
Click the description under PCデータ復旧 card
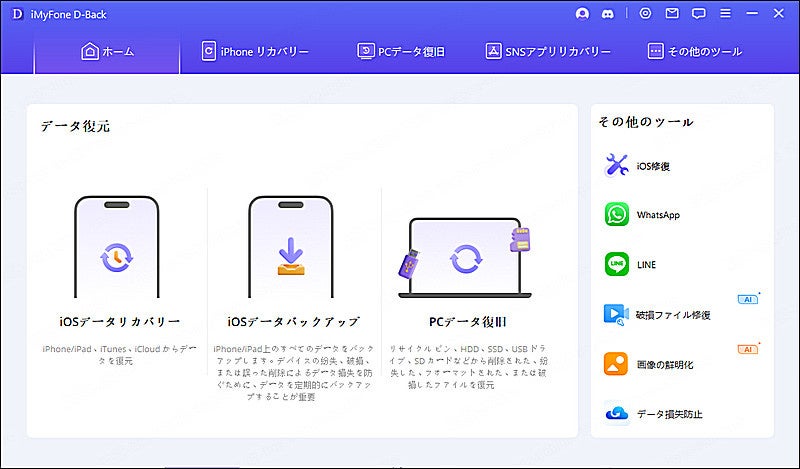pos(468,366)
